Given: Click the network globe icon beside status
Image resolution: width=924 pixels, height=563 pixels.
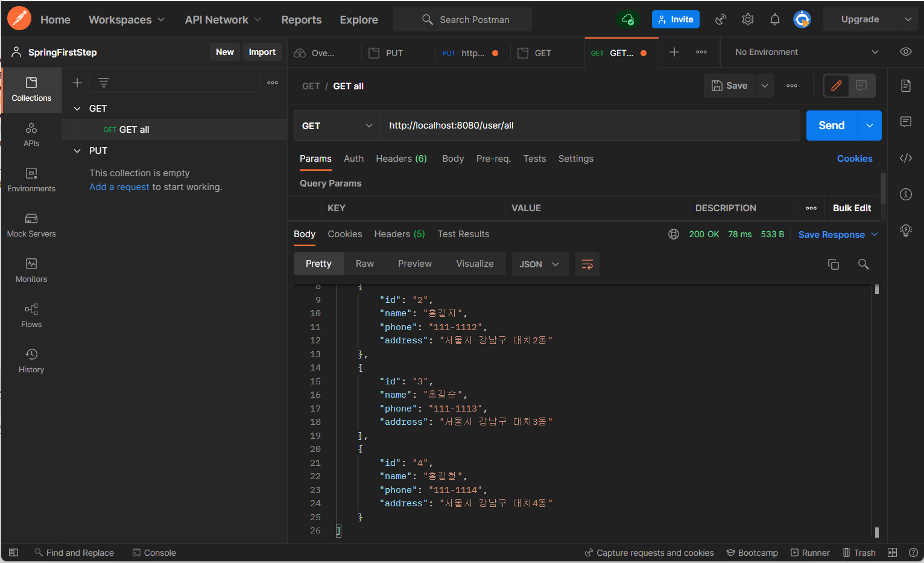Looking at the screenshot, I should (674, 234).
